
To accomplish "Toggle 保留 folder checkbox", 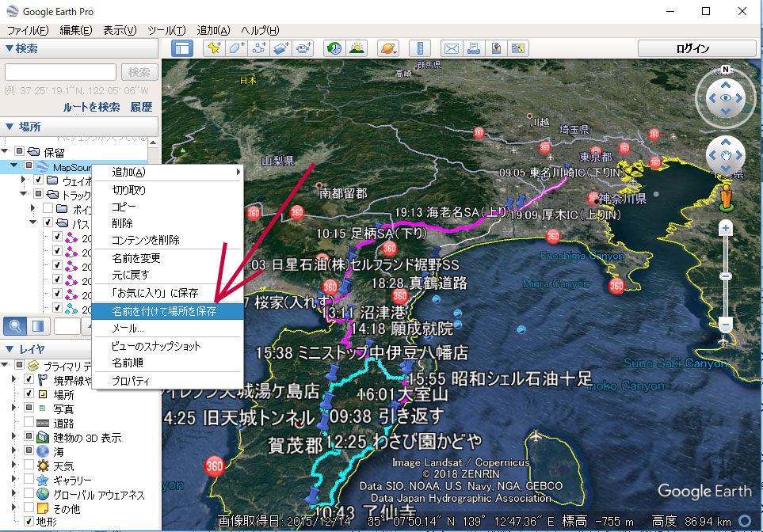I will point(20,150).
